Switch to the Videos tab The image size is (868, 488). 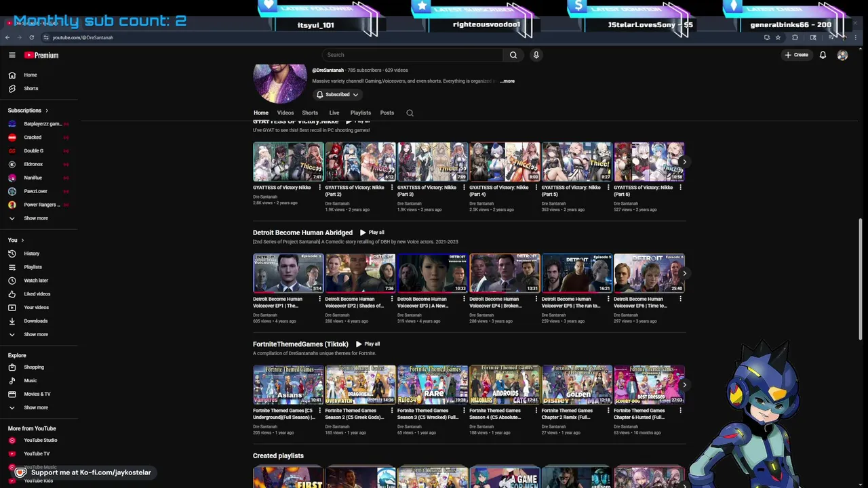285,113
